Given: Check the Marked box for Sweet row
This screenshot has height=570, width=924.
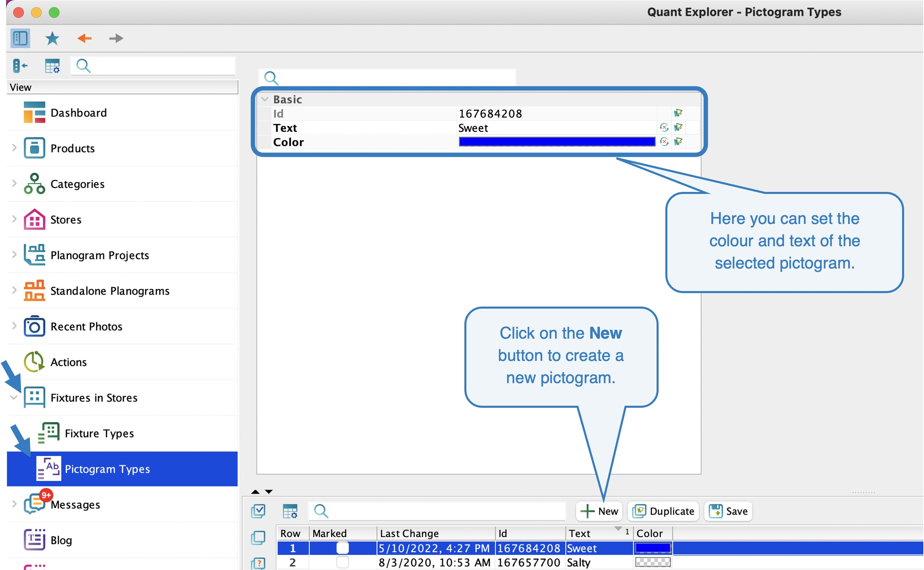Looking at the screenshot, I should click(x=343, y=548).
